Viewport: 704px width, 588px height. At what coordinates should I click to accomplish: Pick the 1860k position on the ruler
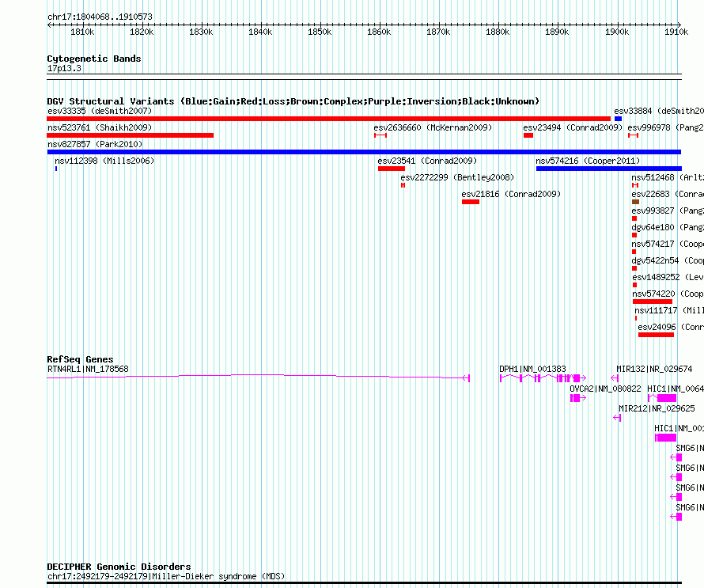tap(379, 32)
